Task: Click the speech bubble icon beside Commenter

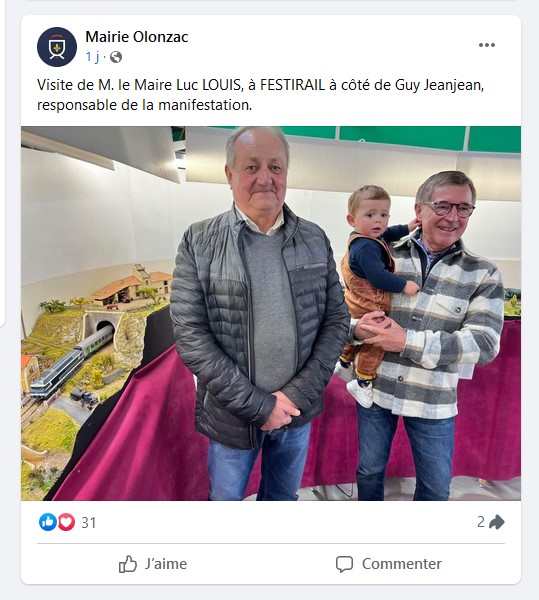Action: pyautogui.click(x=344, y=564)
